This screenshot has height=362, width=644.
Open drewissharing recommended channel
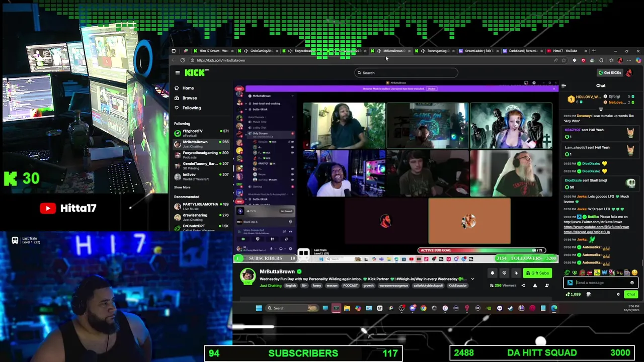click(201, 217)
